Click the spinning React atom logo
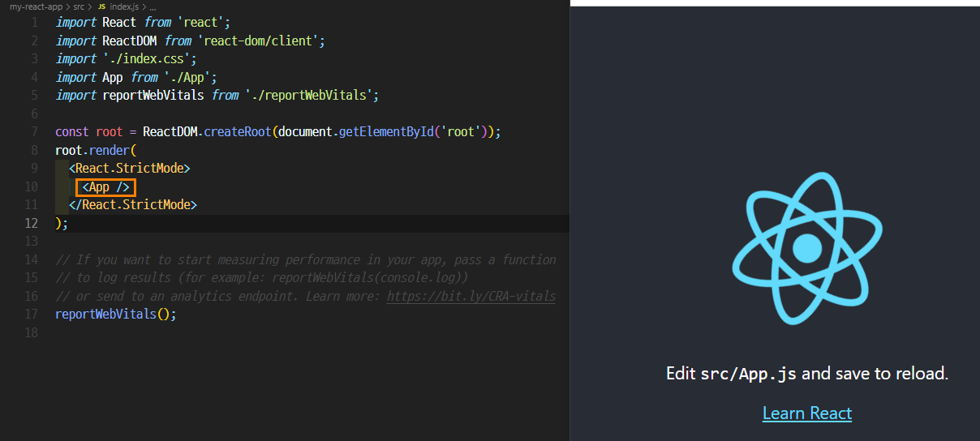This screenshot has height=441, width=980. (x=806, y=247)
